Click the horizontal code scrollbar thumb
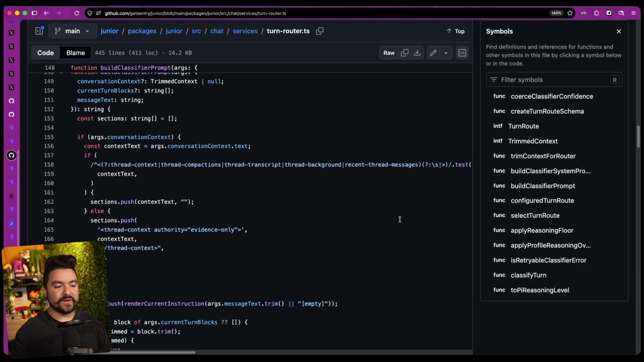This screenshot has height=362, width=644. (x=154, y=352)
